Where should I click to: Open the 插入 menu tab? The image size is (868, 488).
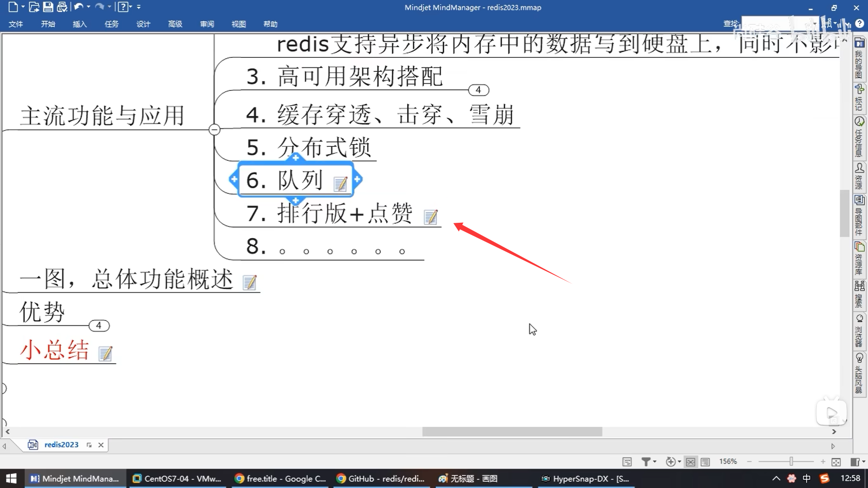coord(80,24)
